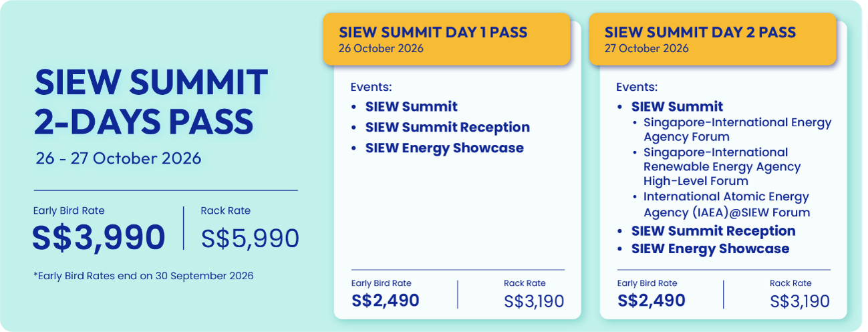Click the 2-days Early Bird S$3,990 price

pyautogui.click(x=99, y=237)
